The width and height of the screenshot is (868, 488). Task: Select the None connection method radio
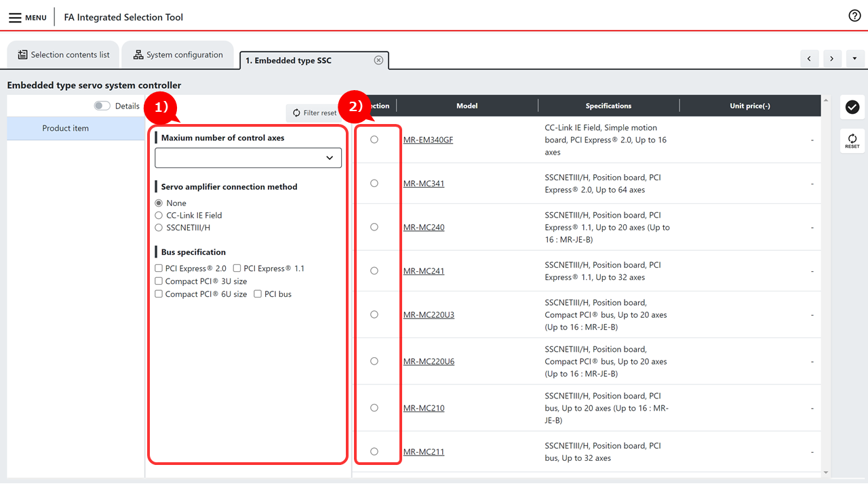[x=159, y=203]
